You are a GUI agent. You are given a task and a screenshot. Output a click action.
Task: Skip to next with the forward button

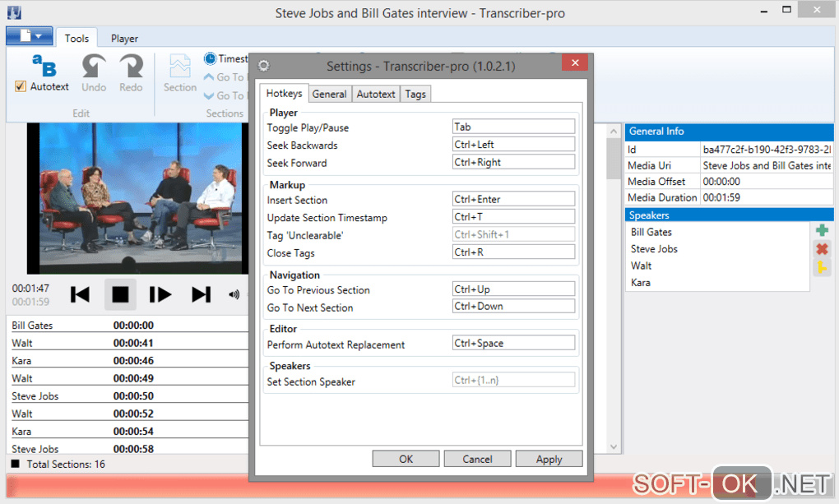202,294
